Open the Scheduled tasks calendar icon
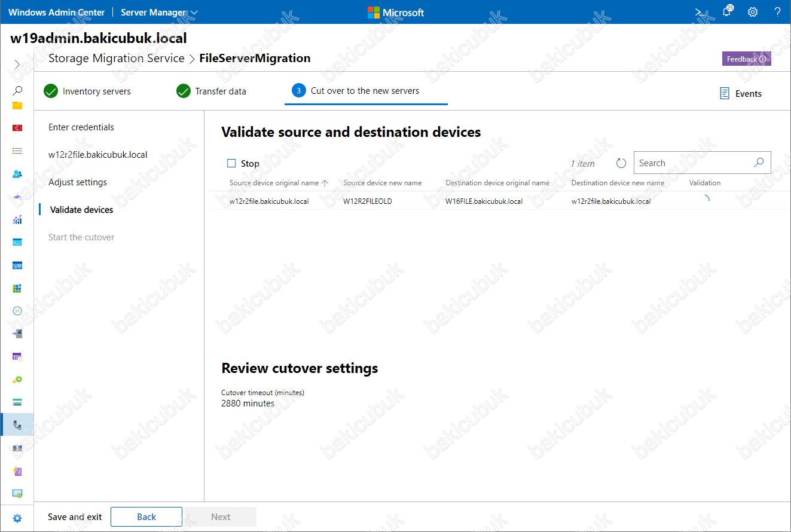 [17, 356]
